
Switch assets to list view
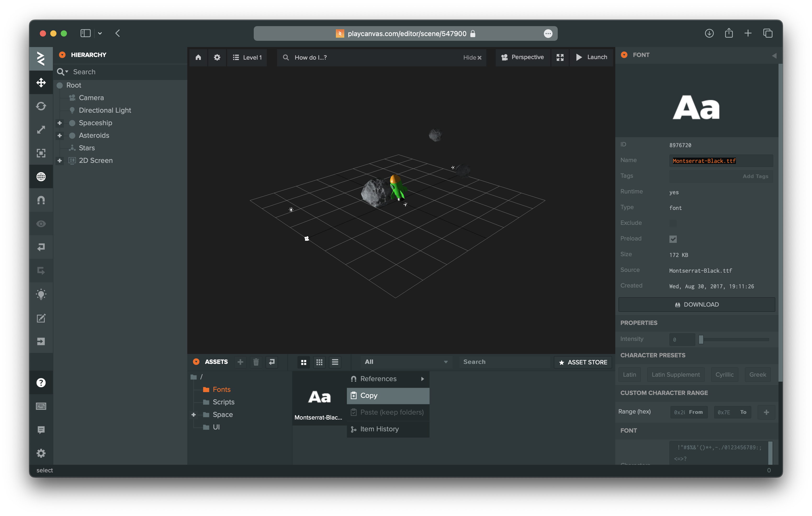[335, 362]
